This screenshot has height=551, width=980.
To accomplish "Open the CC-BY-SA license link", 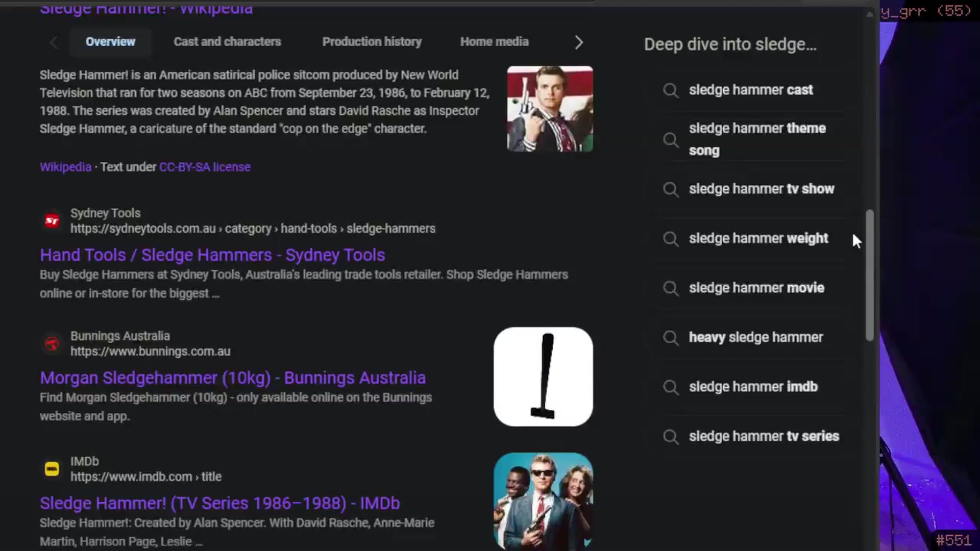I will 205,167.
